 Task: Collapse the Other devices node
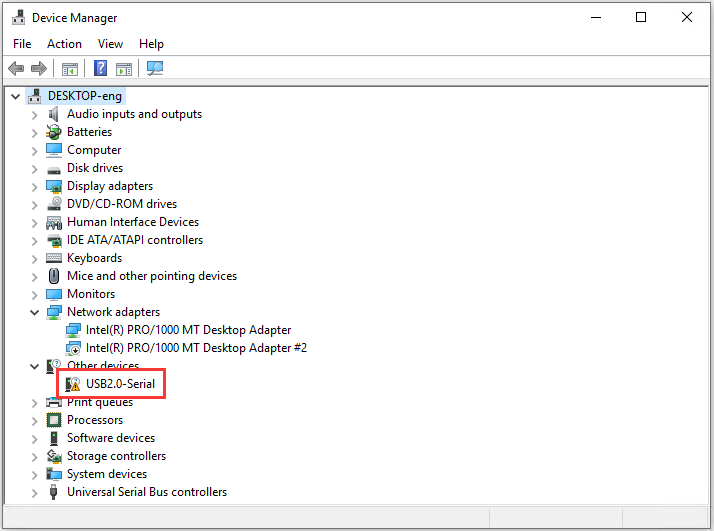[34, 367]
